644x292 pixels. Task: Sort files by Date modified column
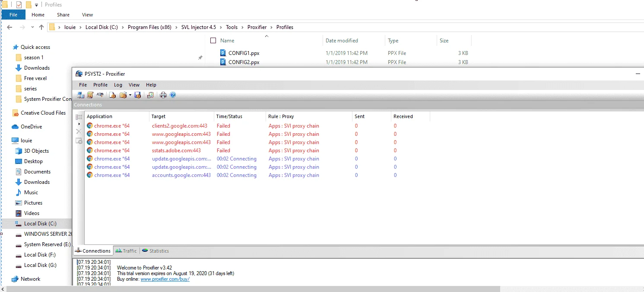[x=354, y=41]
